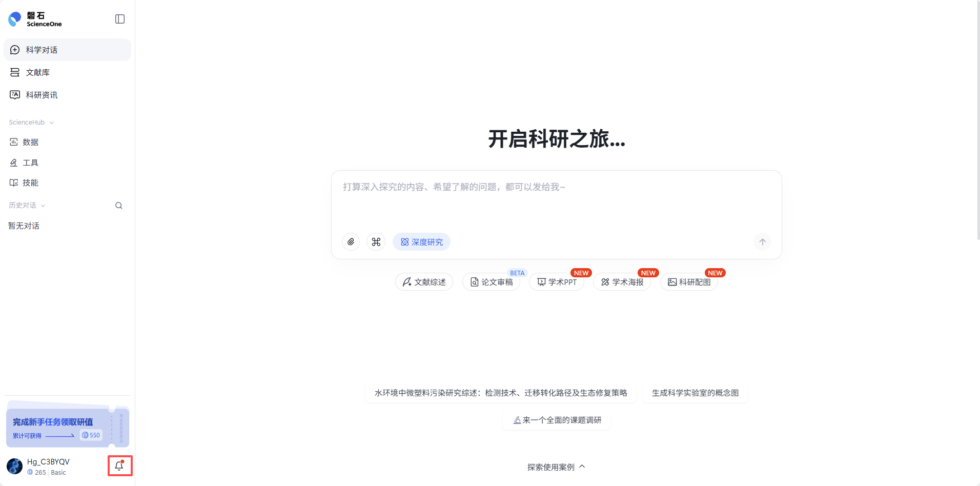
Task: Collapse 探索使用案例 examples
Action: pyautogui.click(x=556, y=467)
